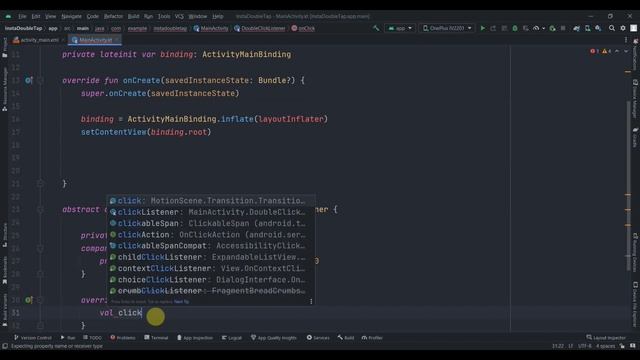This screenshot has height=360, width=640.
Task: Open the File menu
Action: tap(22, 16)
